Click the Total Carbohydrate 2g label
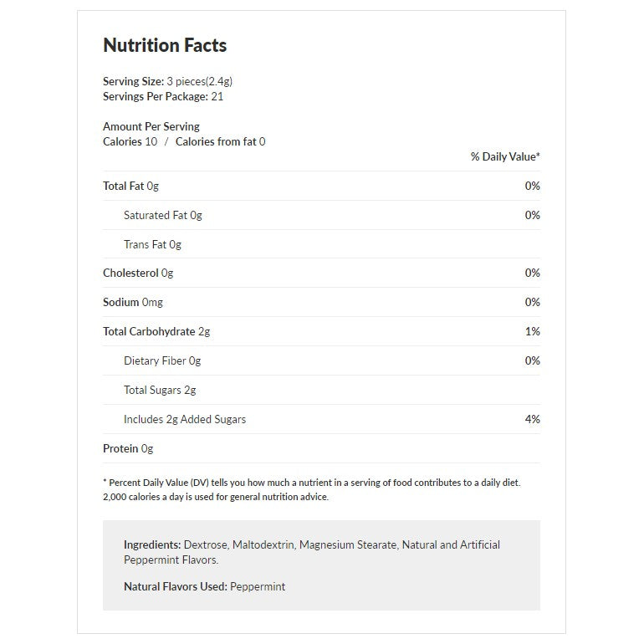This screenshot has width=644, height=644. tap(156, 331)
